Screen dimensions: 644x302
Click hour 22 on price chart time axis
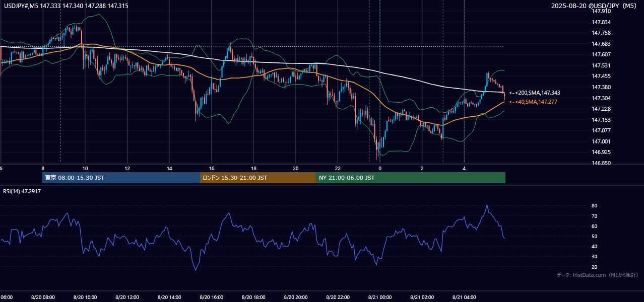pos(338,168)
